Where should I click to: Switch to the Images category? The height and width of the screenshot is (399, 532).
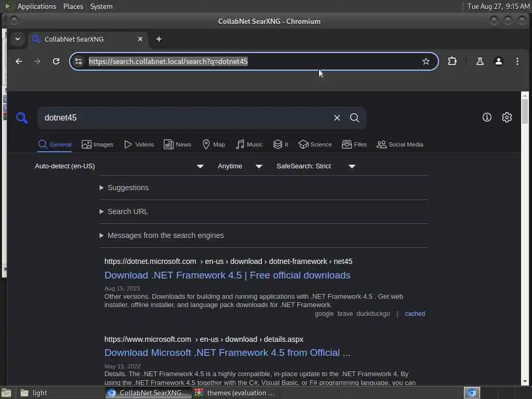(x=98, y=144)
